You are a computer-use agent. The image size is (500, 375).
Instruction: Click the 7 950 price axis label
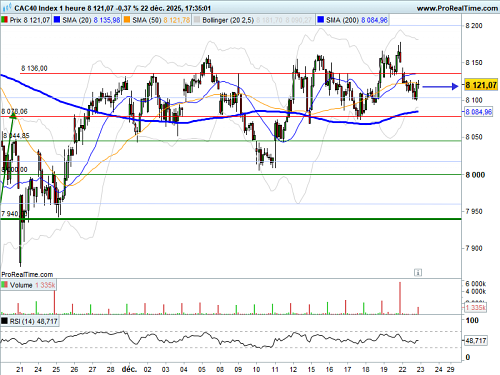474,211
